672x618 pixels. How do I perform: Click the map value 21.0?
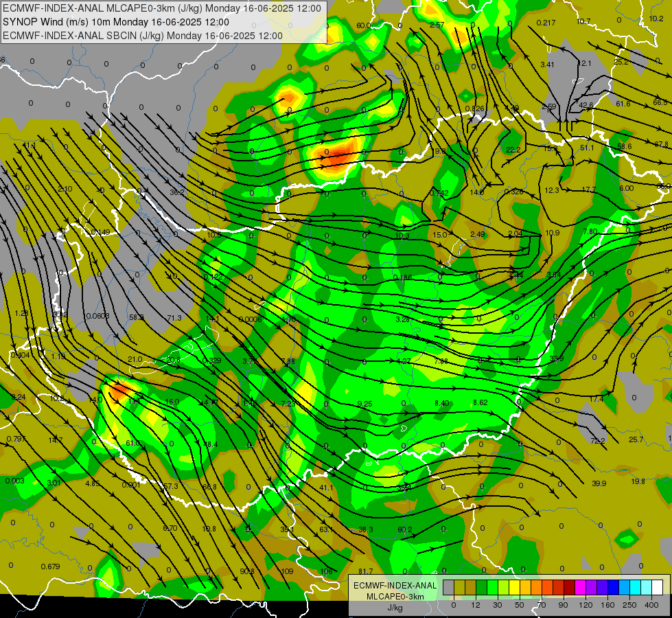(x=135, y=359)
